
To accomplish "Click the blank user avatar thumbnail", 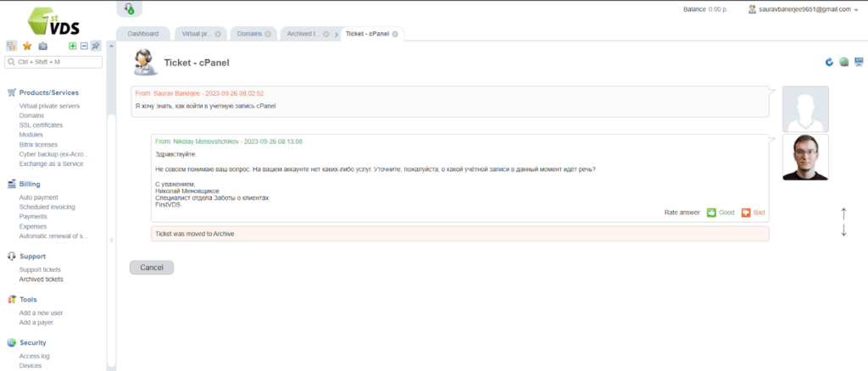I will pyautogui.click(x=805, y=109).
